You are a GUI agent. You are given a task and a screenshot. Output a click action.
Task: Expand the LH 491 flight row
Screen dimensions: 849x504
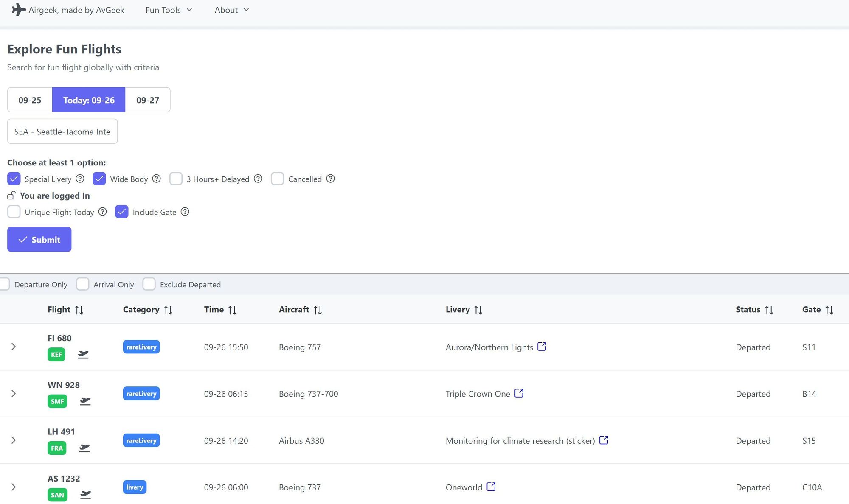click(x=14, y=440)
